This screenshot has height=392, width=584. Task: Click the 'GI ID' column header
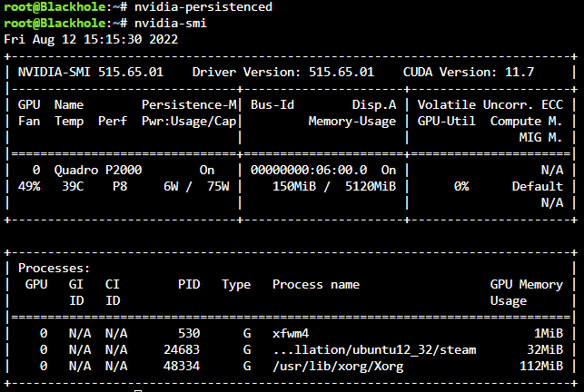[76, 292]
